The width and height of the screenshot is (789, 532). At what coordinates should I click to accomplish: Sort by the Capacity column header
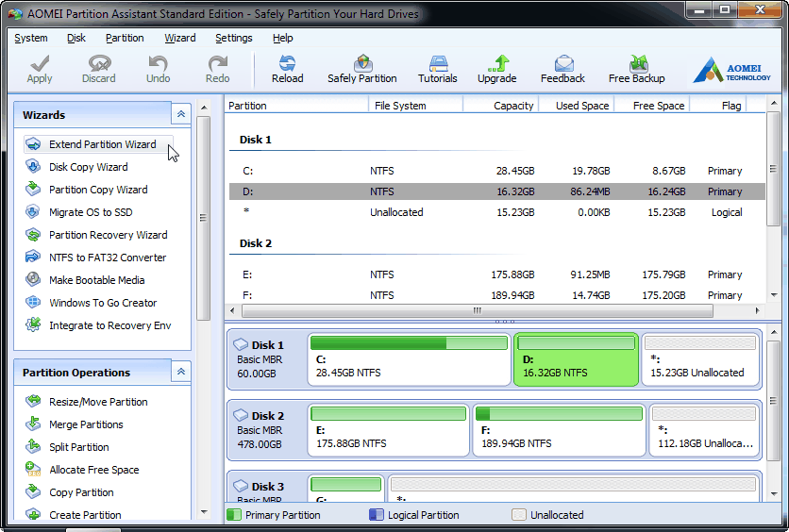click(500, 106)
